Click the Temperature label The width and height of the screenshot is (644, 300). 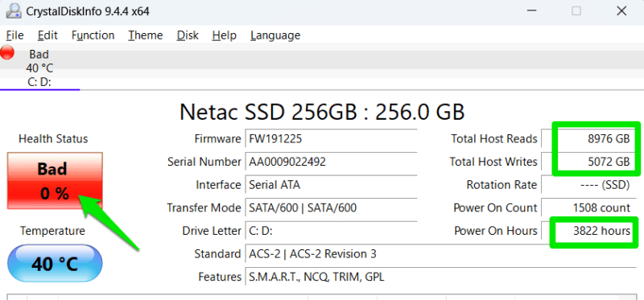tap(52, 231)
